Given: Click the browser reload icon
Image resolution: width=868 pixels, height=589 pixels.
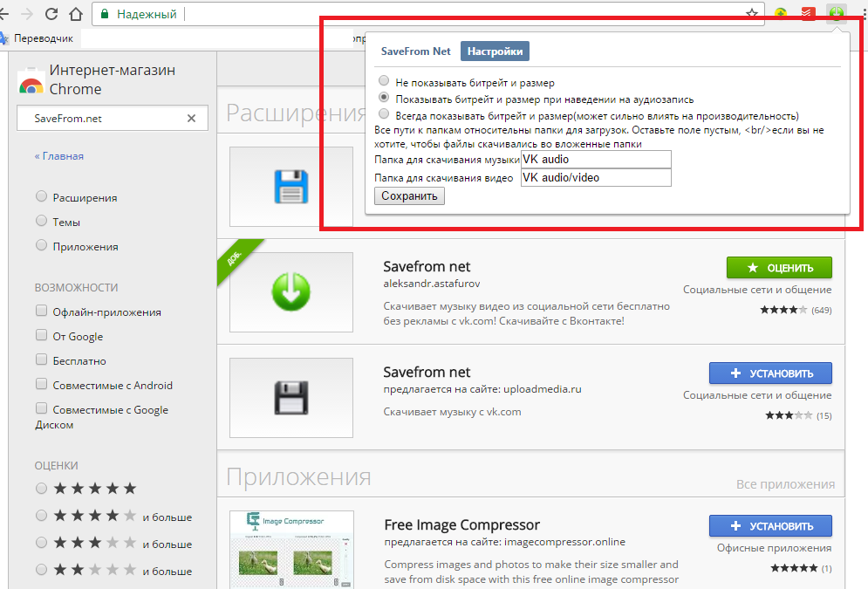Looking at the screenshot, I should point(51,14).
